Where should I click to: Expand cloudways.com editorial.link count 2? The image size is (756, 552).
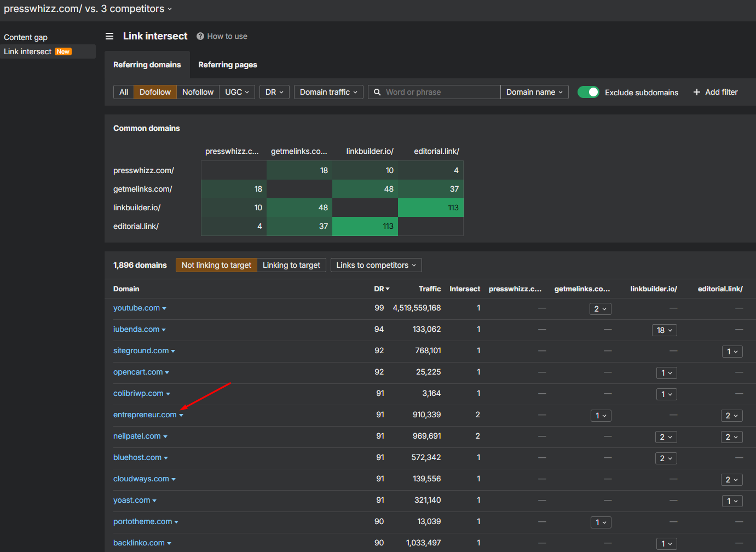(x=732, y=480)
